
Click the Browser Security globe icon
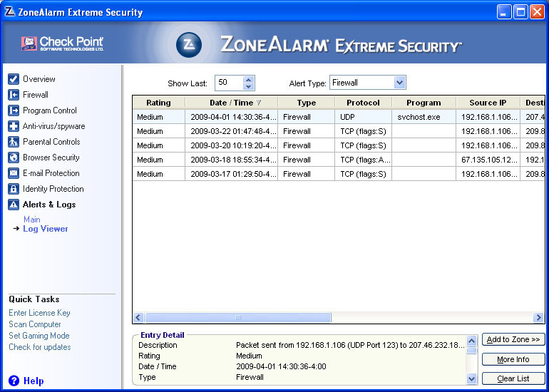14,158
